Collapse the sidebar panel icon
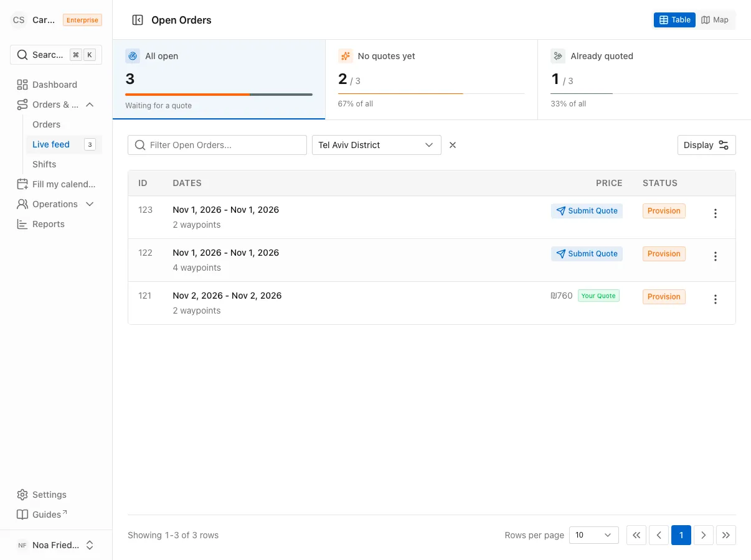The width and height of the screenshot is (751, 560). (x=138, y=20)
